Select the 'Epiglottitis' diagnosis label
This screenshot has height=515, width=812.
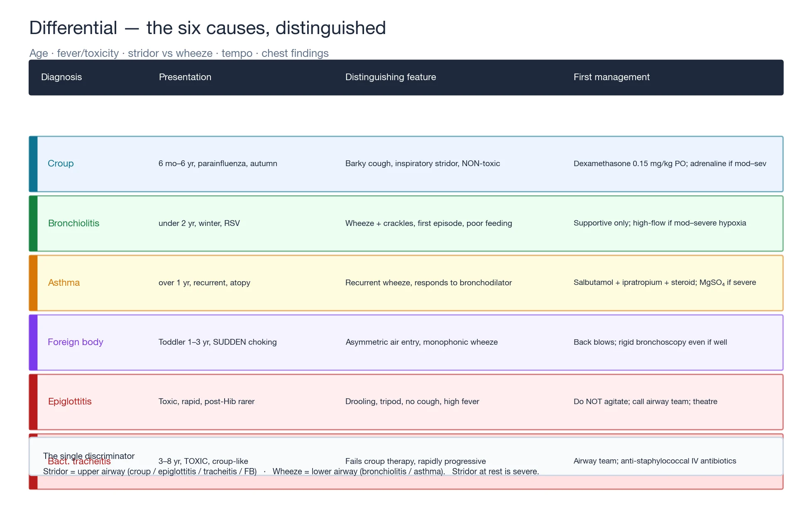(70, 402)
